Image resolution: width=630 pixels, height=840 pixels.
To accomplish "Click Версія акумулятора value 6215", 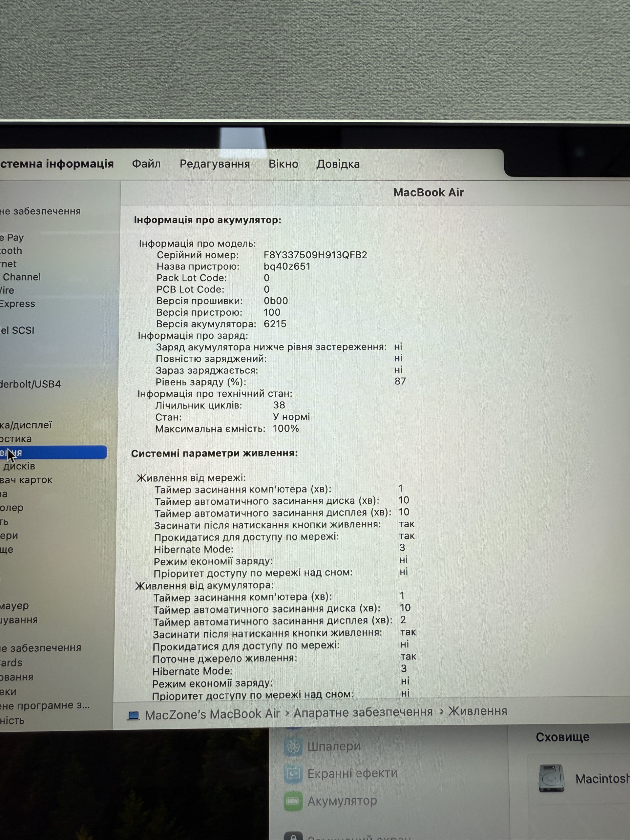I will [x=275, y=324].
